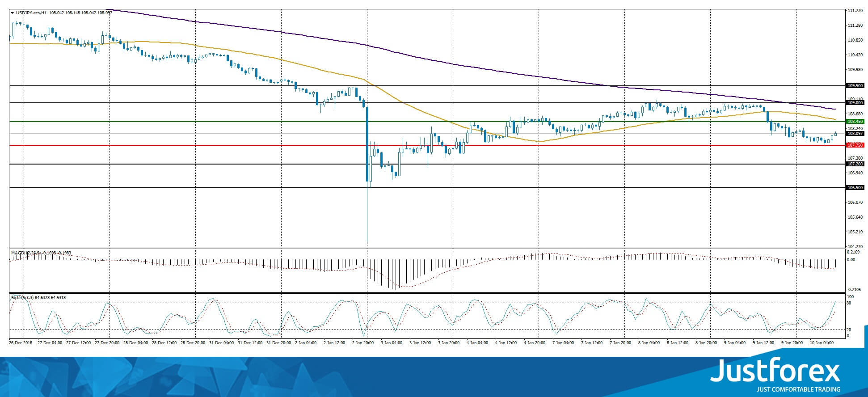This screenshot has height=397, width=868.
Task: Click the 110.420 price axis value
Action: pos(855,55)
